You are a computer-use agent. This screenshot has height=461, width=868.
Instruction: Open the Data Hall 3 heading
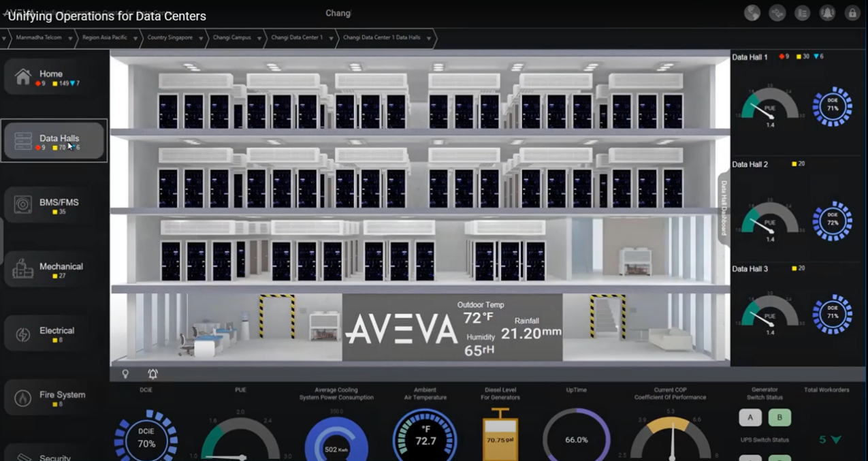(x=750, y=269)
